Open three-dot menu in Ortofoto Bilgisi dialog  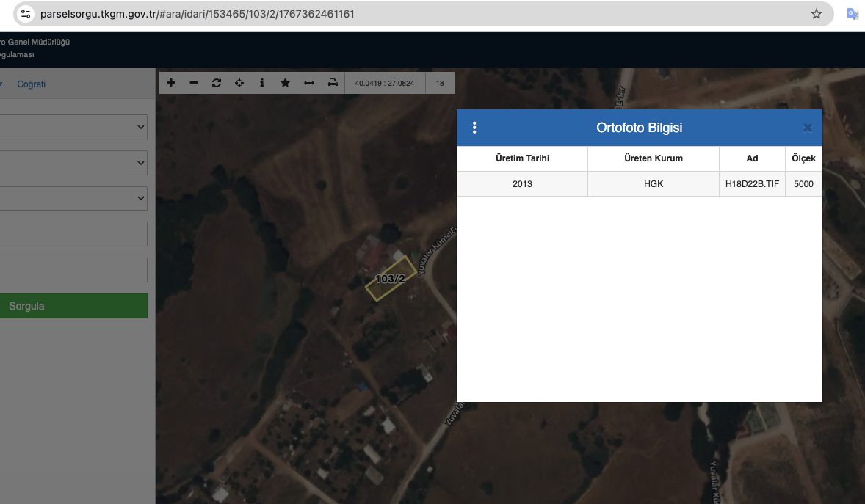(x=474, y=128)
